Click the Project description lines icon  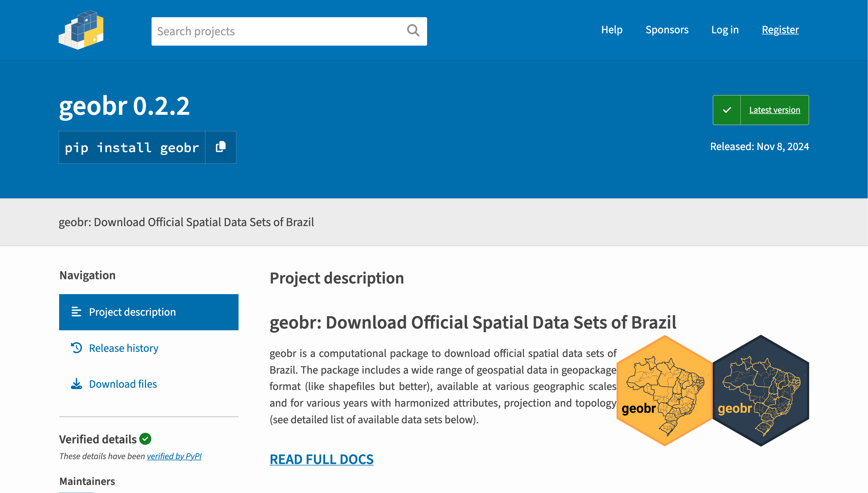[77, 312]
